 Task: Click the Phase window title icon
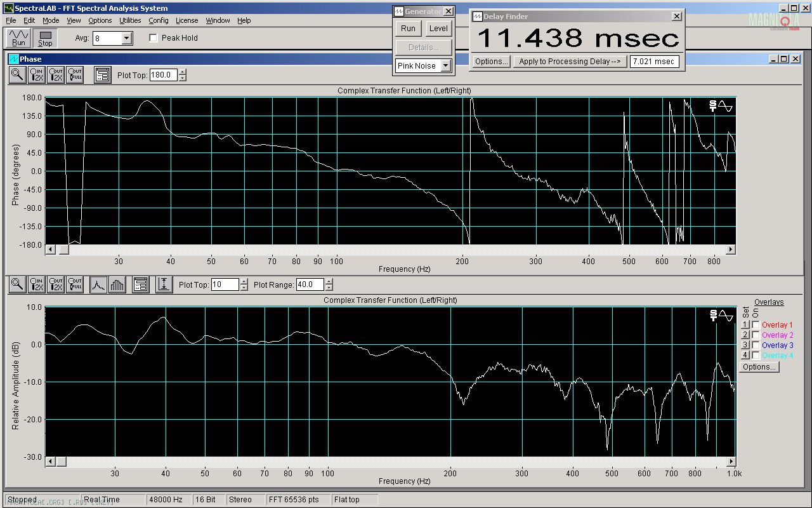[13, 59]
